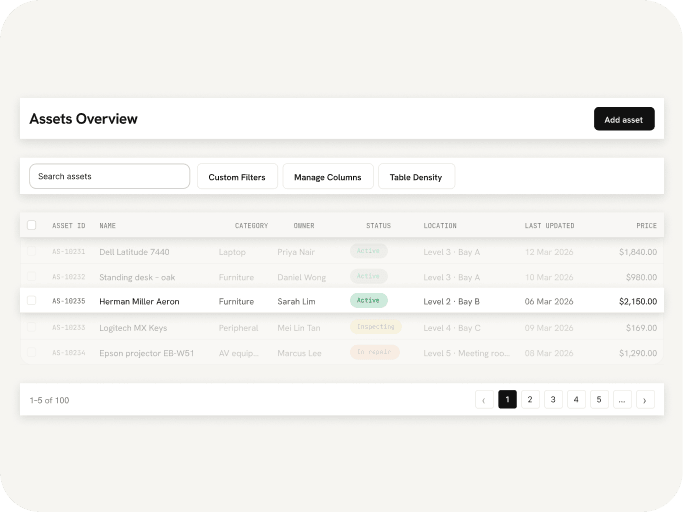Screen dimensions: 683x512
Task: Click owner Mei Lin Tan
Action: click(x=299, y=328)
